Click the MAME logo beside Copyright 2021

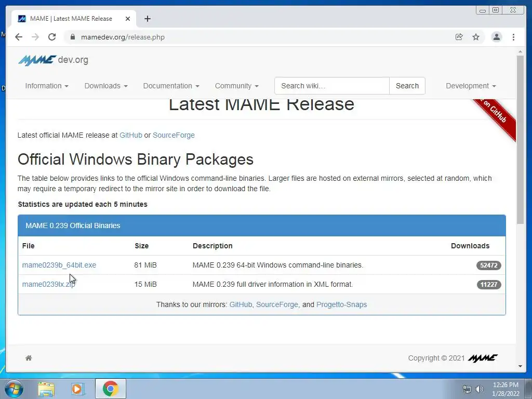click(x=483, y=358)
